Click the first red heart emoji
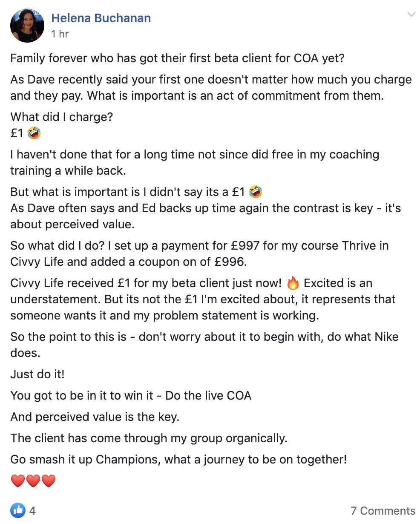This screenshot has height=524, width=420. pyautogui.click(x=18, y=481)
